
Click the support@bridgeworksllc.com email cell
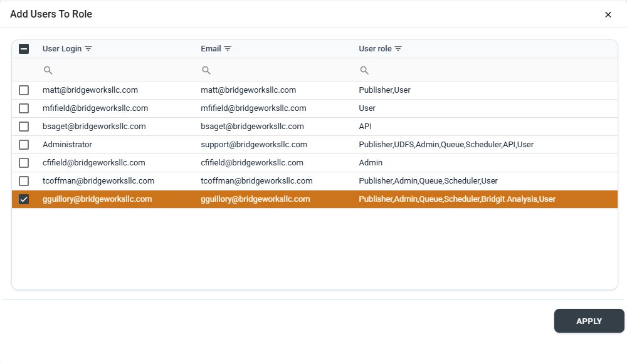click(x=254, y=145)
